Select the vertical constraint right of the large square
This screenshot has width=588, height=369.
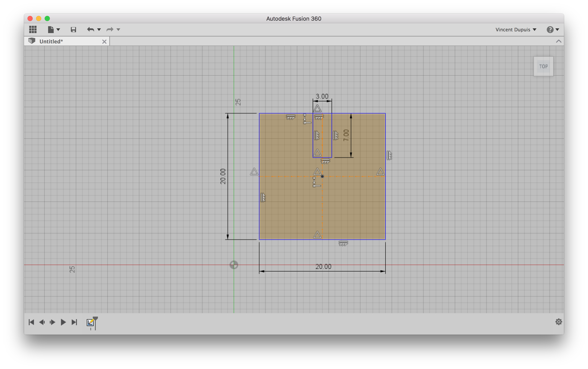click(389, 155)
